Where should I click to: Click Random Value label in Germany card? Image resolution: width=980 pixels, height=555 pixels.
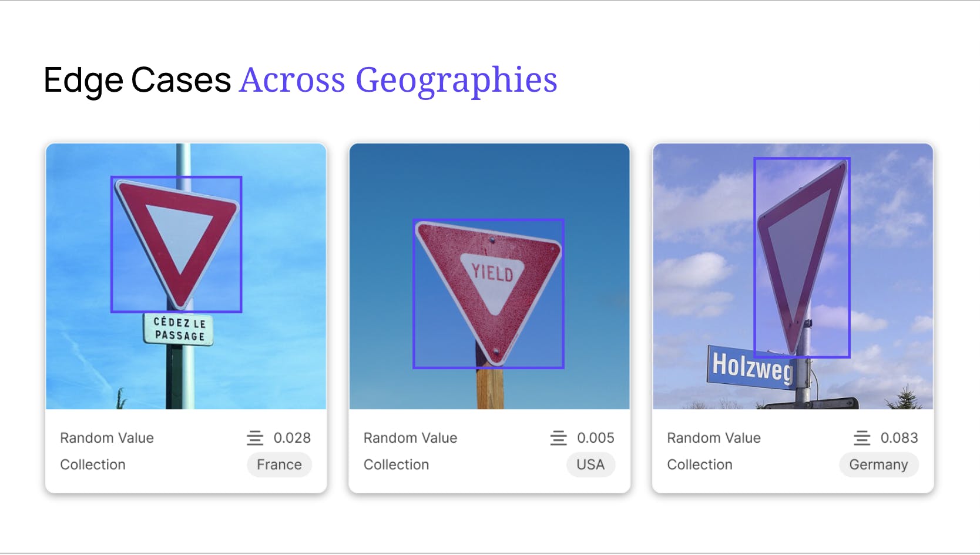point(714,438)
